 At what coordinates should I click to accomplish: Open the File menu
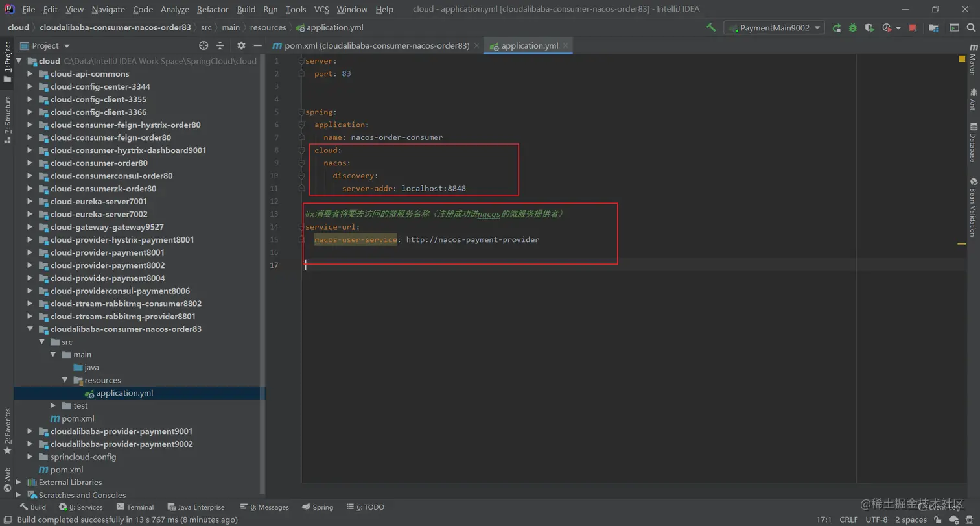coord(29,9)
